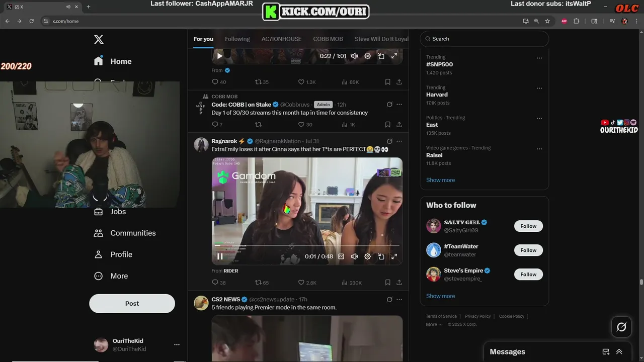Open more options for East trend

539,119
